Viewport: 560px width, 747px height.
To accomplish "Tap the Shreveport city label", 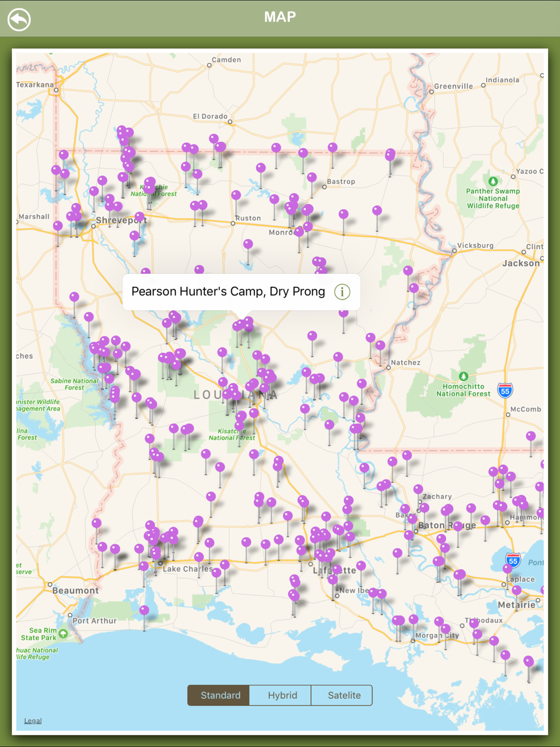I will click(x=122, y=220).
